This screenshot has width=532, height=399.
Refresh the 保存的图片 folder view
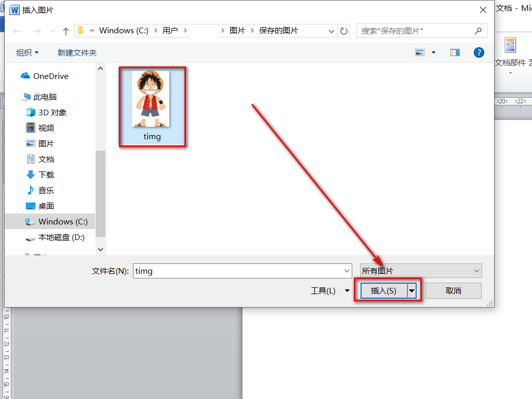coord(344,31)
